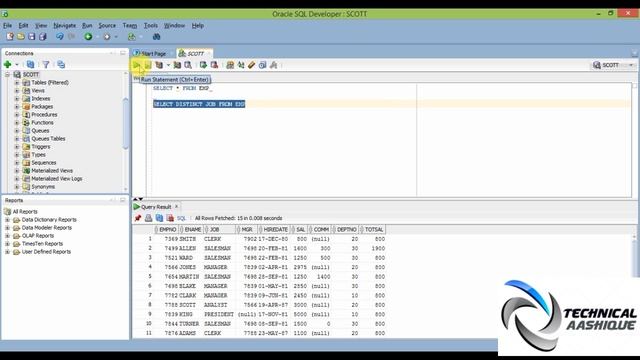The width and height of the screenshot is (640, 360).
Task: Click the Rollback icon in worksheet toolbar
Action: tap(214, 65)
